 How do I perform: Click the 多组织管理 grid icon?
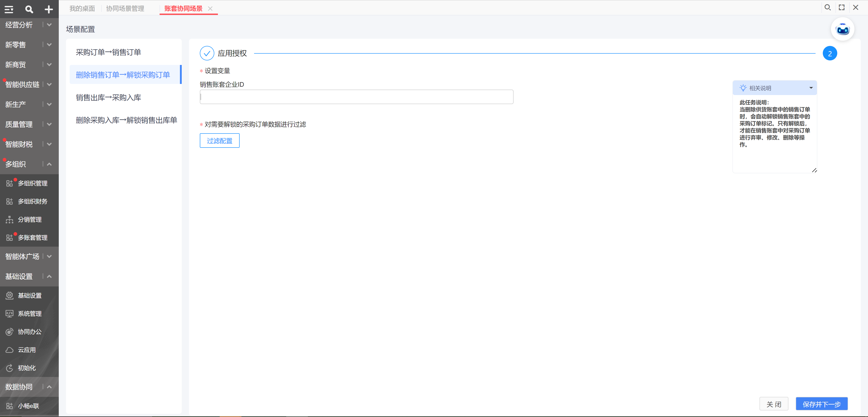click(x=9, y=183)
